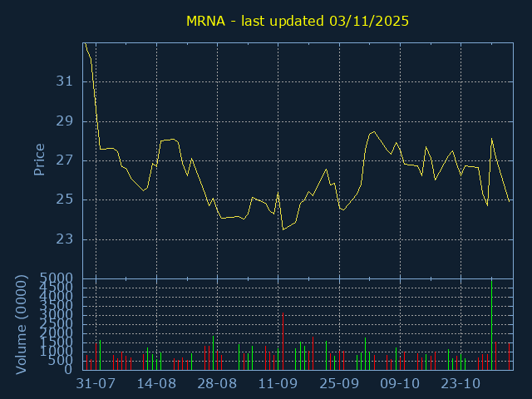Click the price axis value 25
Image resolution: width=532 pixels, height=399 pixels.
65,199
